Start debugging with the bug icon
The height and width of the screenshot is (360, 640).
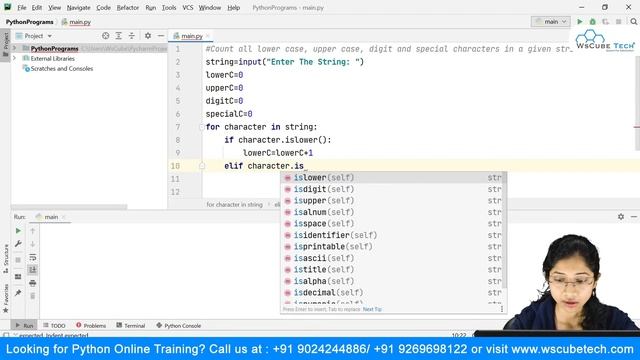pos(593,22)
